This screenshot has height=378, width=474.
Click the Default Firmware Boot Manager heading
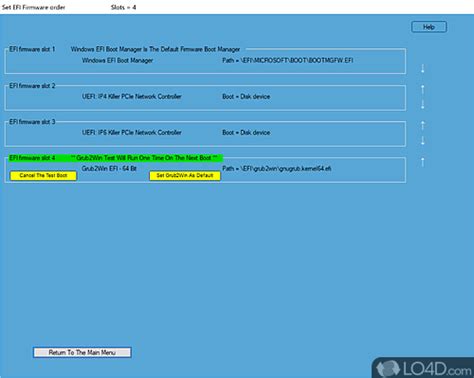pyautogui.click(x=155, y=49)
